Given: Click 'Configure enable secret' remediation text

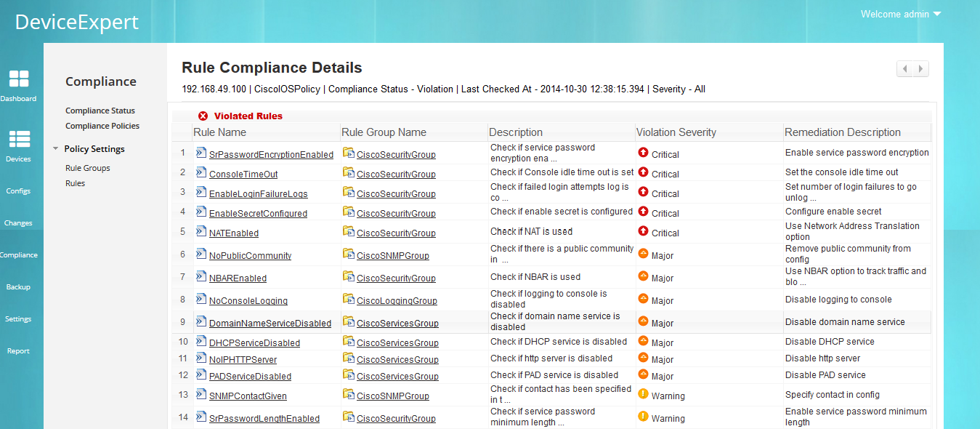Looking at the screenshot, I should point(833,212).
